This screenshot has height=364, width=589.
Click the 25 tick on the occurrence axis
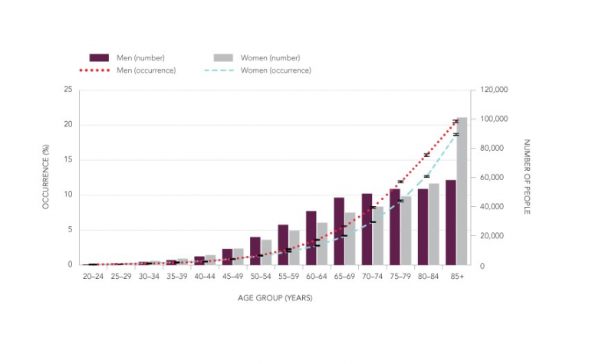point(68,90)
